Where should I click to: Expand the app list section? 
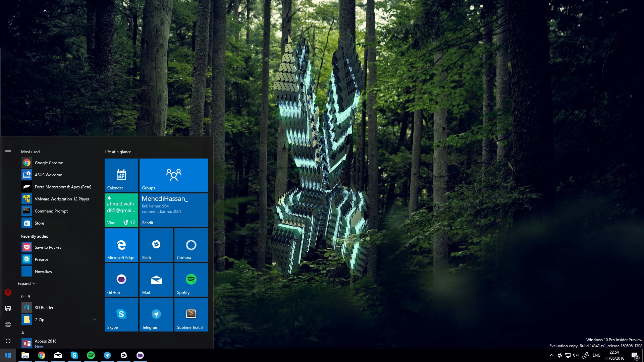coord(28,283)
